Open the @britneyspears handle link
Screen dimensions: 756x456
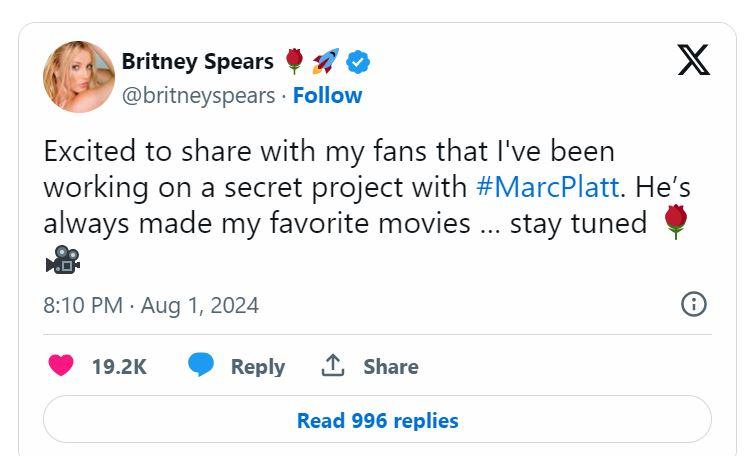point(198,95)
